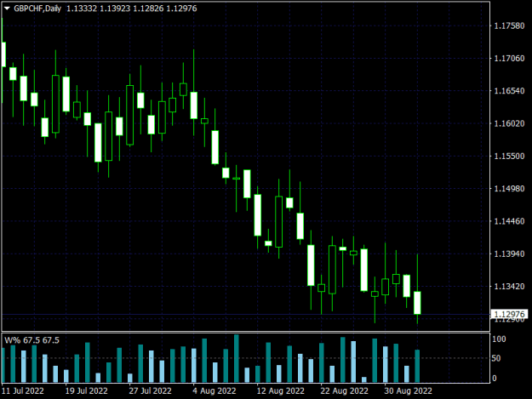Select the W% 67.5 67.5 indicator label
The height and width of the screenshot is (399, 532).
pyautogui.click(x=31, y=340)
